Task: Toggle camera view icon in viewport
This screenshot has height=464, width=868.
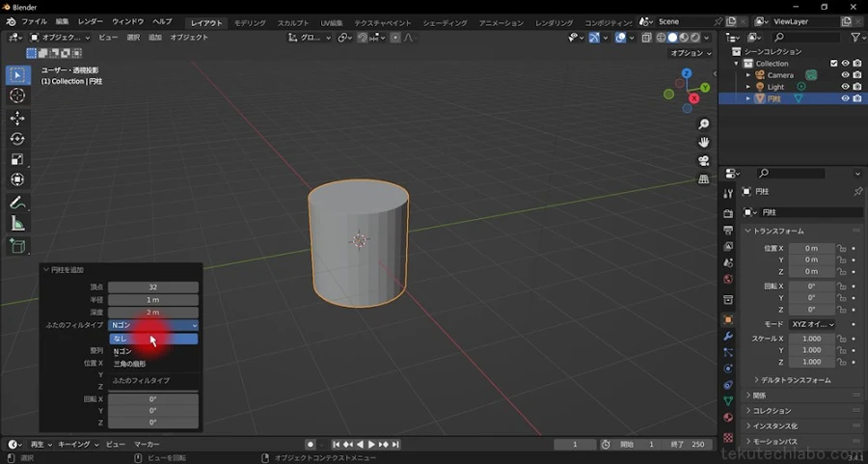Action: click(704, 160)
